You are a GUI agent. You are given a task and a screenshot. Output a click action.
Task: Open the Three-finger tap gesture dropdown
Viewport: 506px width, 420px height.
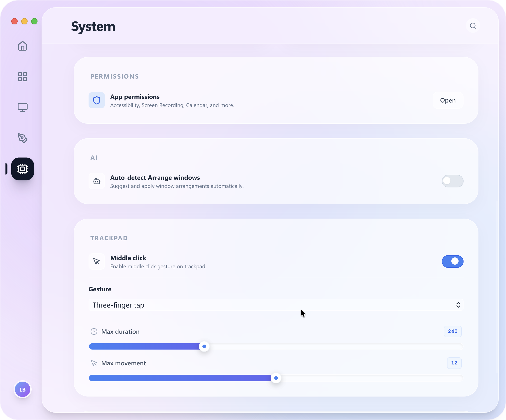tap(276, 305)
